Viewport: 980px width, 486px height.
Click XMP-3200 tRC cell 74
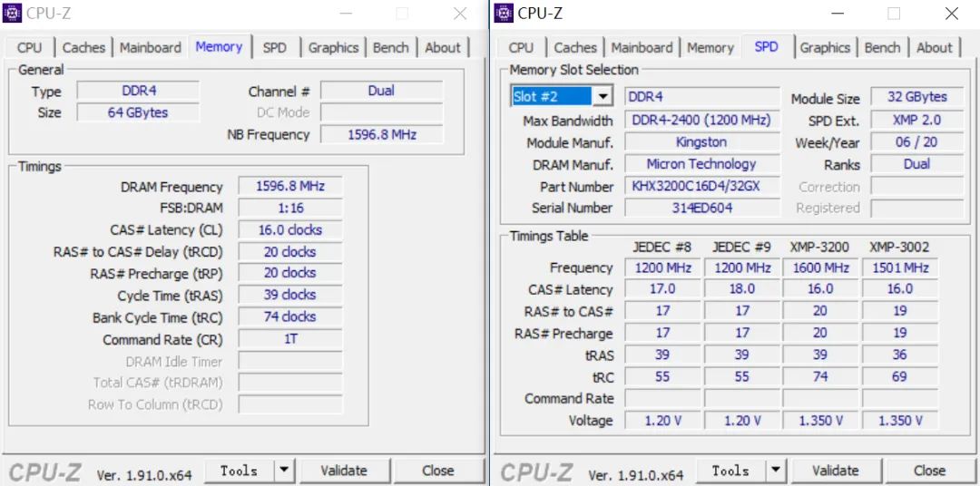(x=820, y=376)
